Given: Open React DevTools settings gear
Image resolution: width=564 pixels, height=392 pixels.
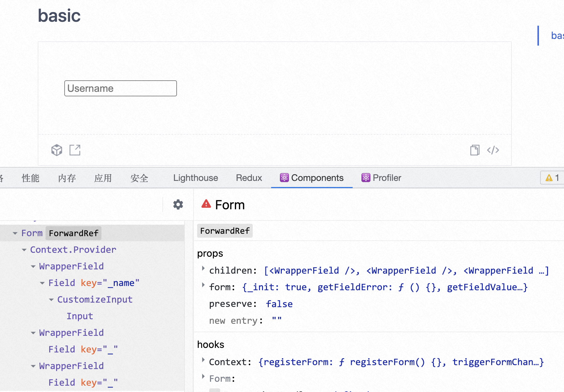Looking at the screenshot, I should (x=178, y=204).
